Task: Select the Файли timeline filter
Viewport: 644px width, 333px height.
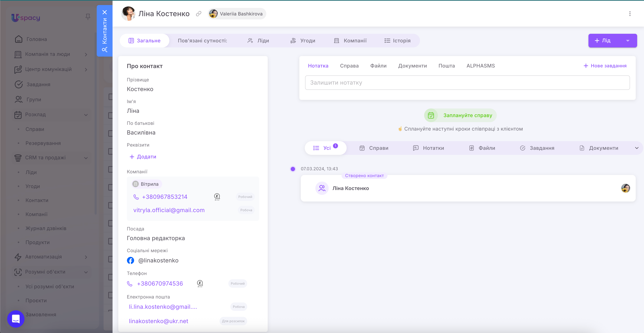Action: (482, 148)
